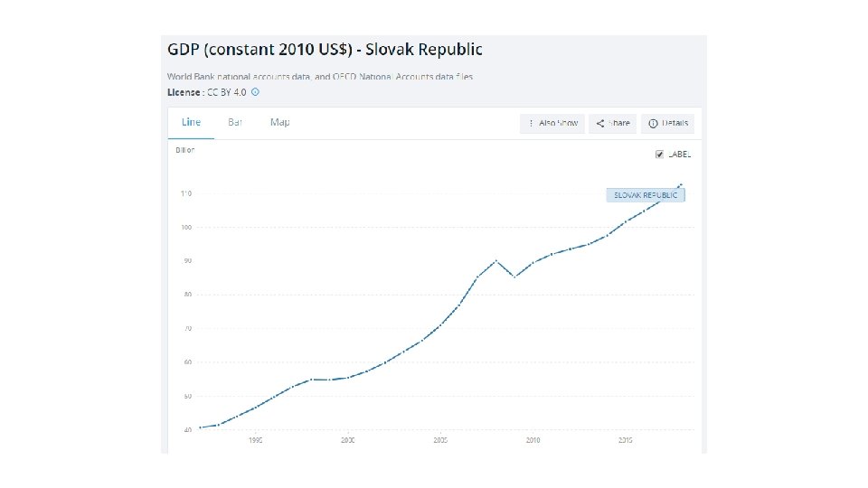
Task: Click the 2000 x-axis year label
Action: coord(348,441)
